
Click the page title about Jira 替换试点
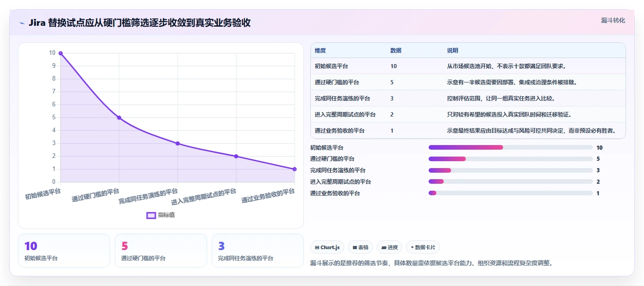(139, 23)
